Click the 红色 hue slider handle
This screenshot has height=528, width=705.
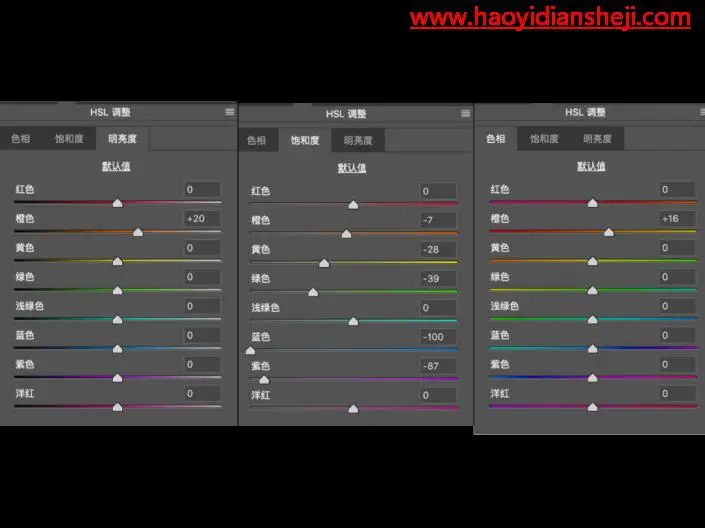(593, 203)
